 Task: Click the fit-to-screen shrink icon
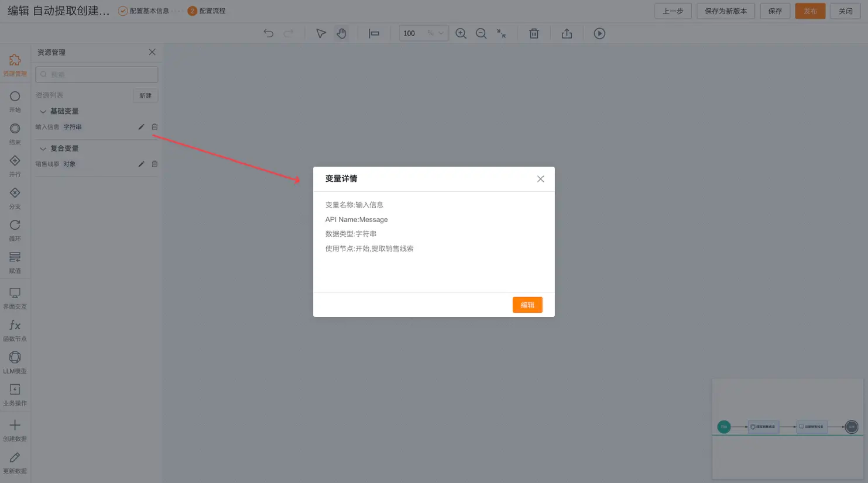501,33
